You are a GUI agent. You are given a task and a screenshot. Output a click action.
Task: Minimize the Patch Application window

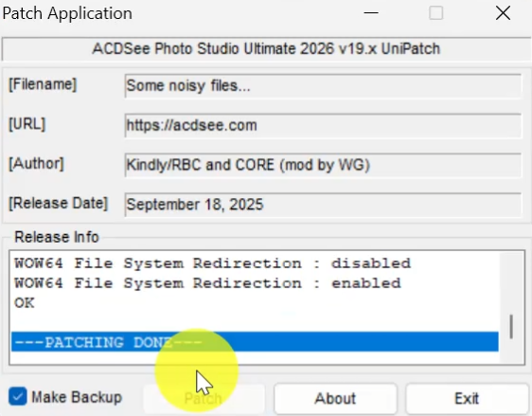(371, 13)
